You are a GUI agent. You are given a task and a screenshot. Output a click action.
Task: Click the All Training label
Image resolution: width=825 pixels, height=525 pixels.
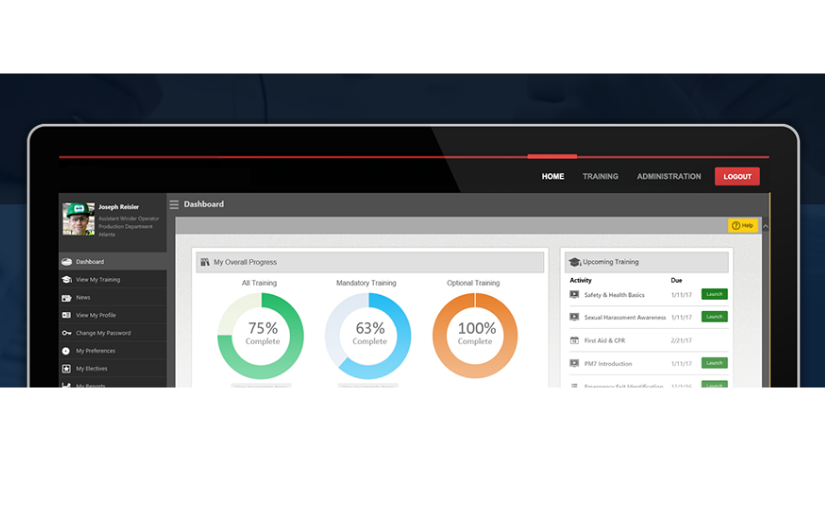pos(259,283)
